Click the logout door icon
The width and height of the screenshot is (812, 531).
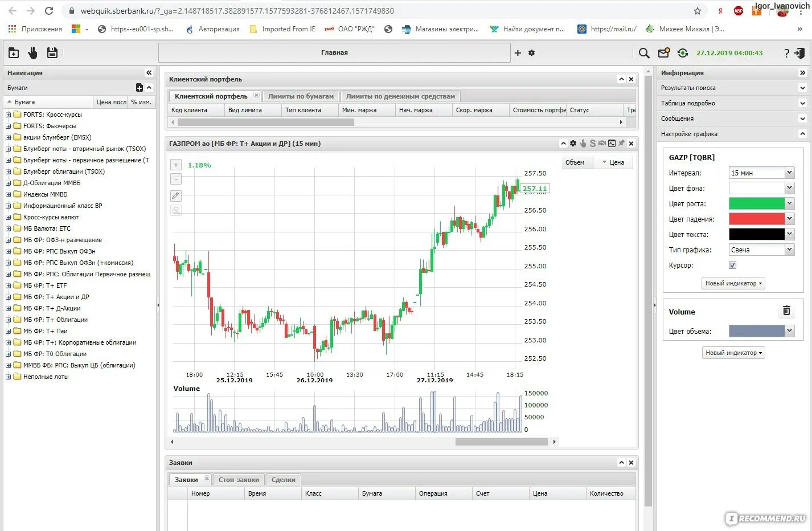(x=799, y=53)
